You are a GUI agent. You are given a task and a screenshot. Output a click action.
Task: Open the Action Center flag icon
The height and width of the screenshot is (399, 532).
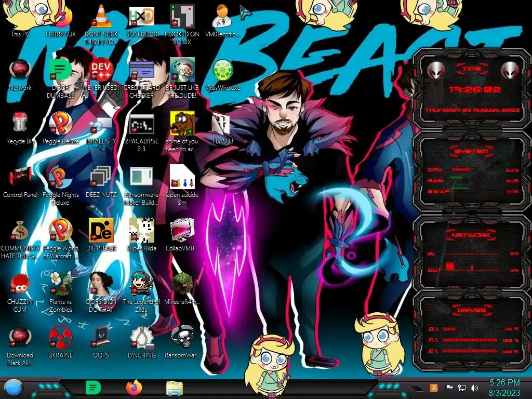pos(449,388)
